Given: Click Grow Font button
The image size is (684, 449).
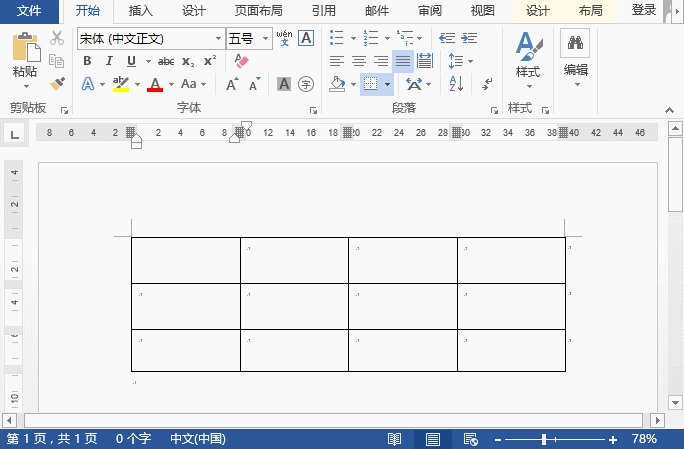Looking at the screenshot, I should pos(233,84).
